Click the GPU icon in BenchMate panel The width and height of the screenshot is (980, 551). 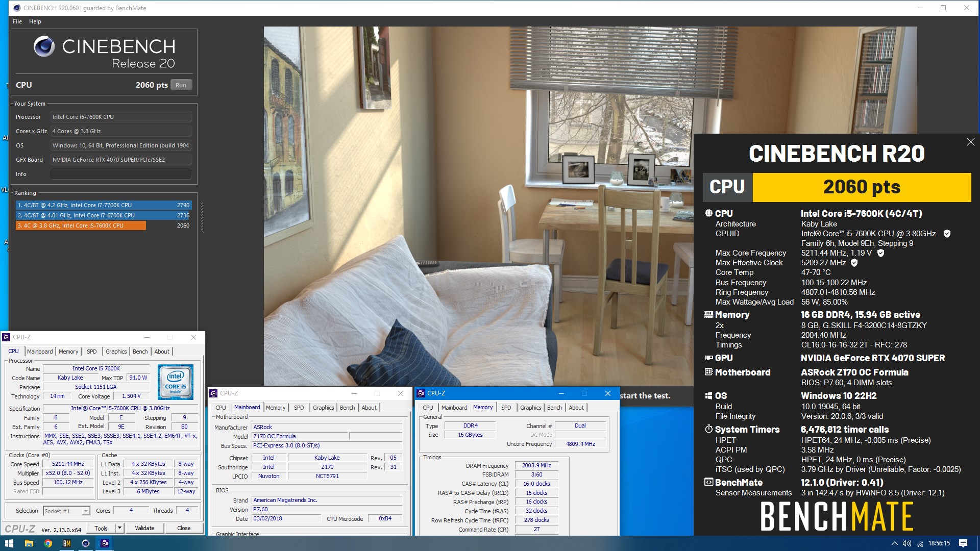(708, 358)
